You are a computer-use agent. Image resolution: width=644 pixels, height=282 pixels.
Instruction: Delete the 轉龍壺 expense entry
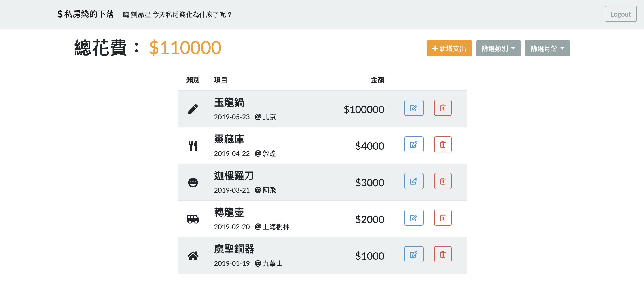pos(443,218)
